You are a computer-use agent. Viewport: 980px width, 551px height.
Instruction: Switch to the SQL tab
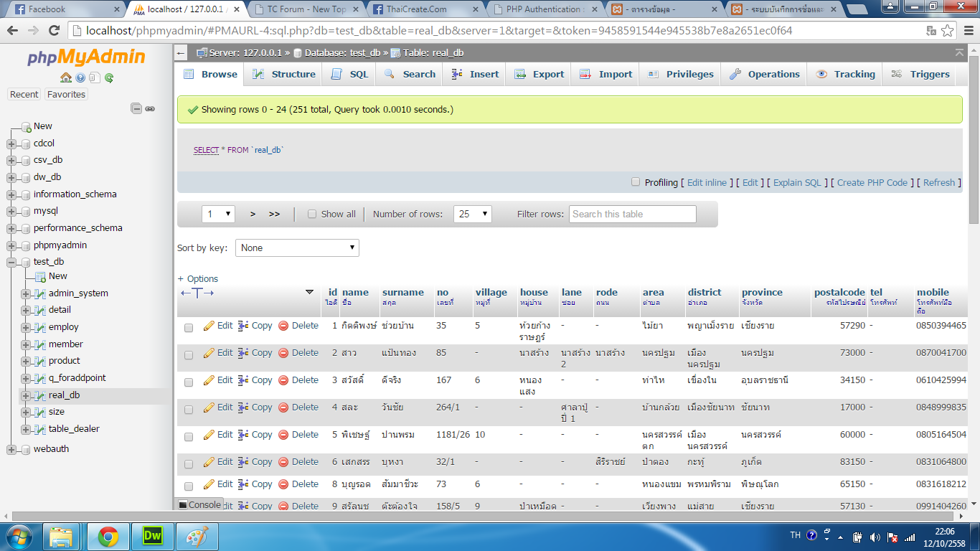click(350, 74)
